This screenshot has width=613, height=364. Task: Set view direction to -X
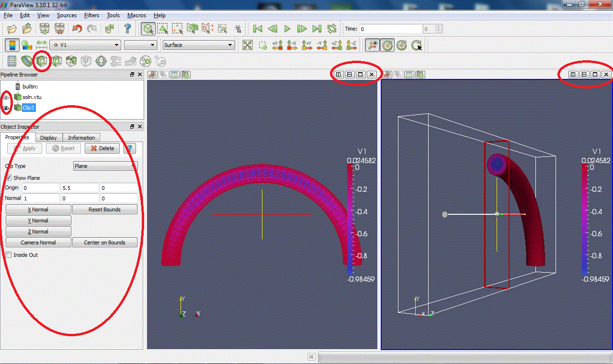tap(293, 45)
